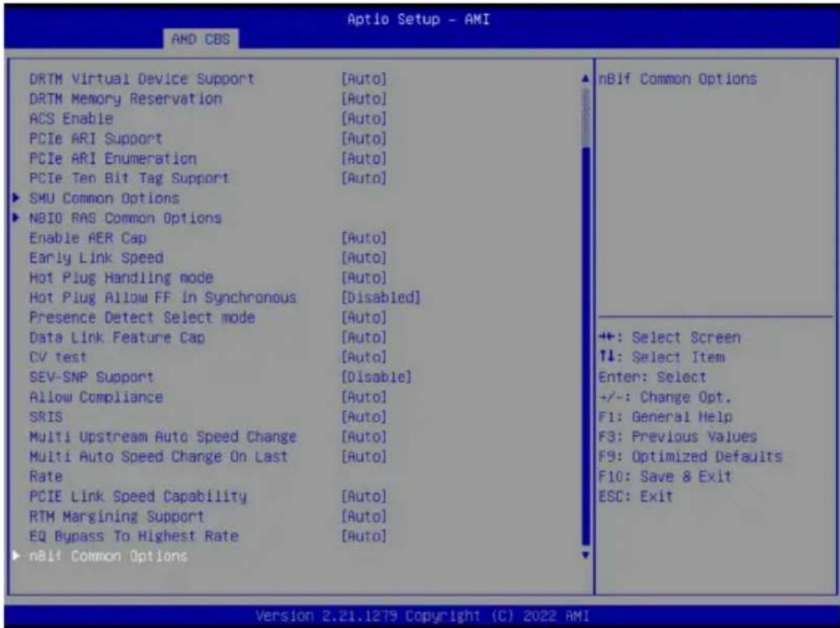Change EQ Bypass To Highest Rate value
840x628 pixels.
(363, 536)
